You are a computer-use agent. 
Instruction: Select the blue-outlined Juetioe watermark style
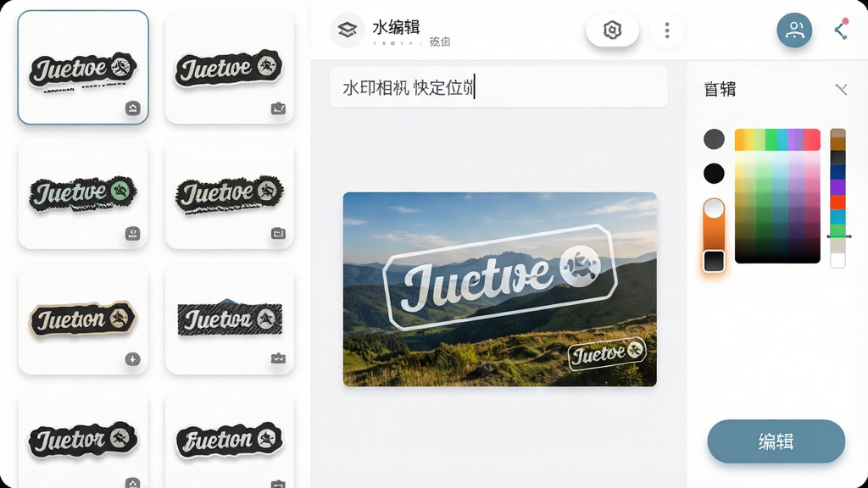[83, 68]
